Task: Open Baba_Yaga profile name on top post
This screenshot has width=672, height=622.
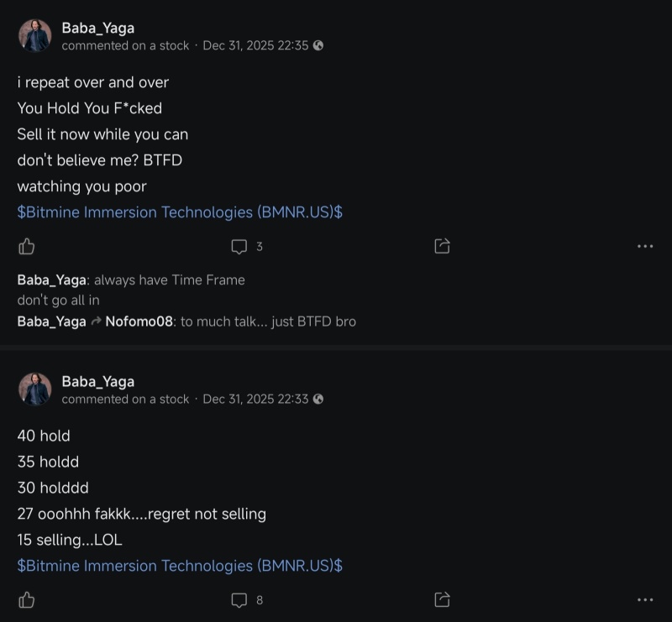Action: [x=98, y=28]
